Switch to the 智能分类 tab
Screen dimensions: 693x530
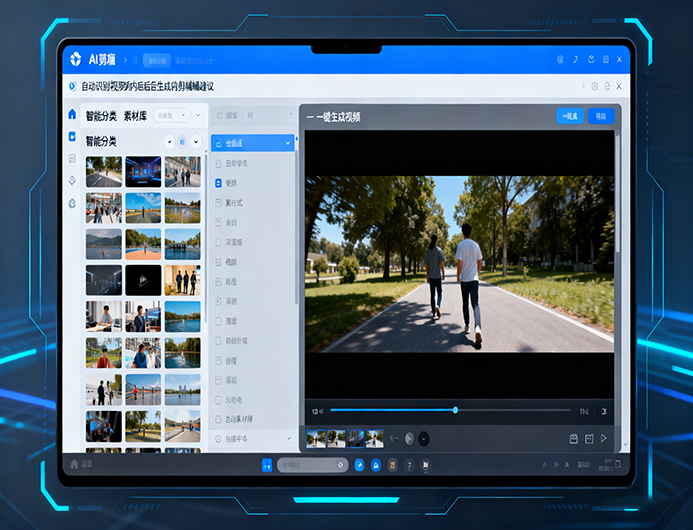[x=101, y=116]
